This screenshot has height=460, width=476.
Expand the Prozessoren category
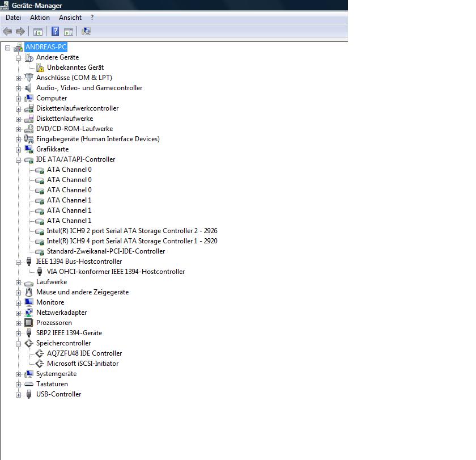pos(19,323)
